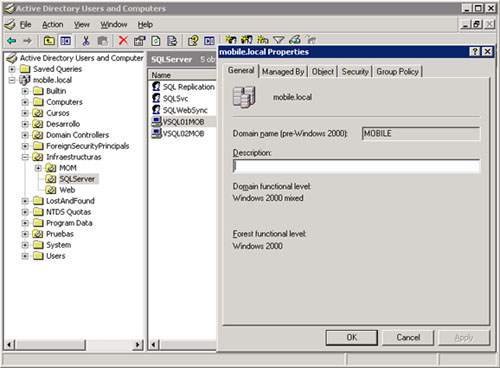This screenshot has height=368, width=500.
Task: Click the red X Delete icon
Action: pos(123,41)
